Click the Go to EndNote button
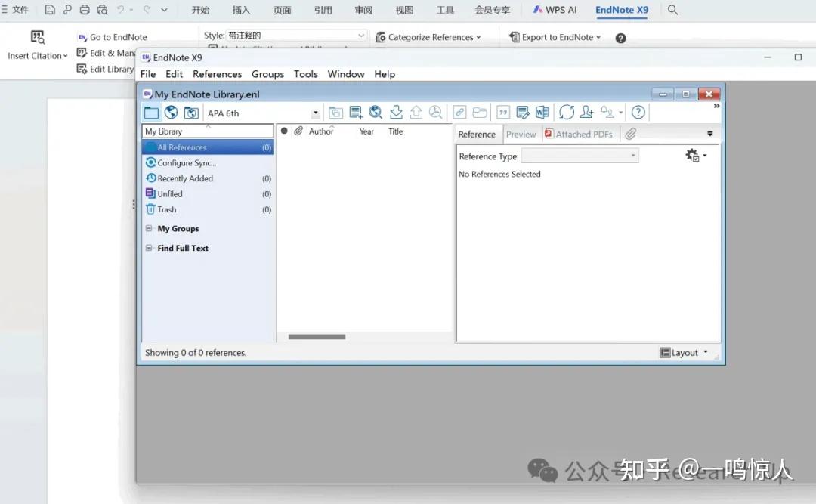Image resolution: width=816 pixels, height=504 pixels. point(119,36)
